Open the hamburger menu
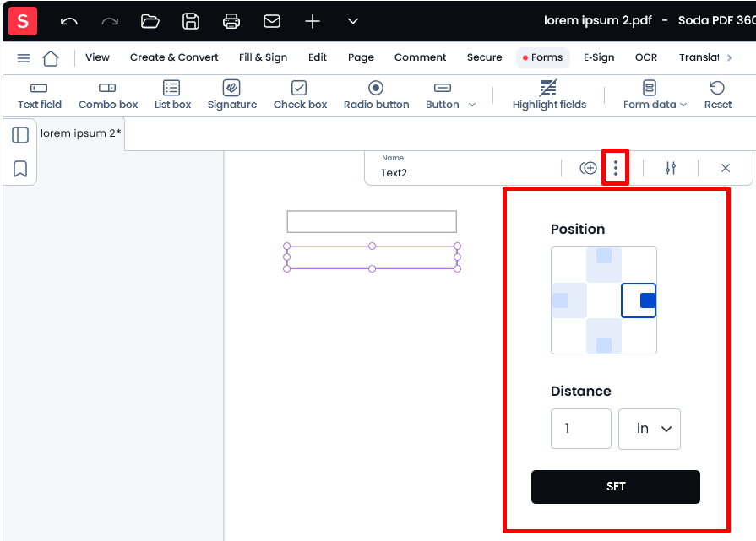 pos(23,58)
